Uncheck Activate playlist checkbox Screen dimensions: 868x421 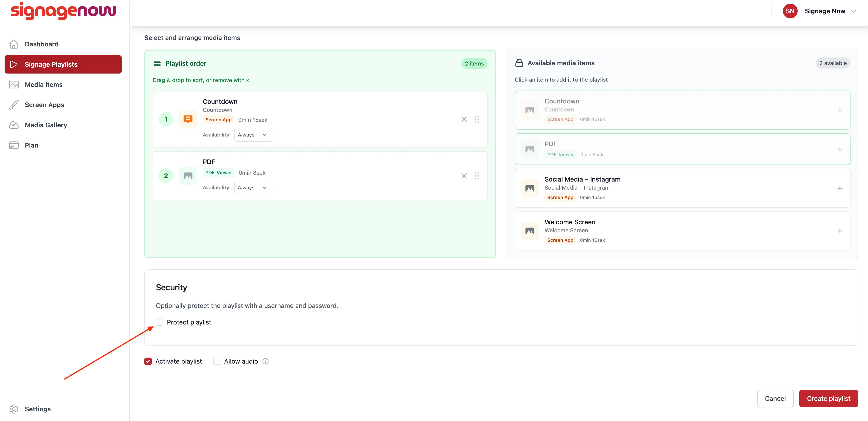pos(148,361)
